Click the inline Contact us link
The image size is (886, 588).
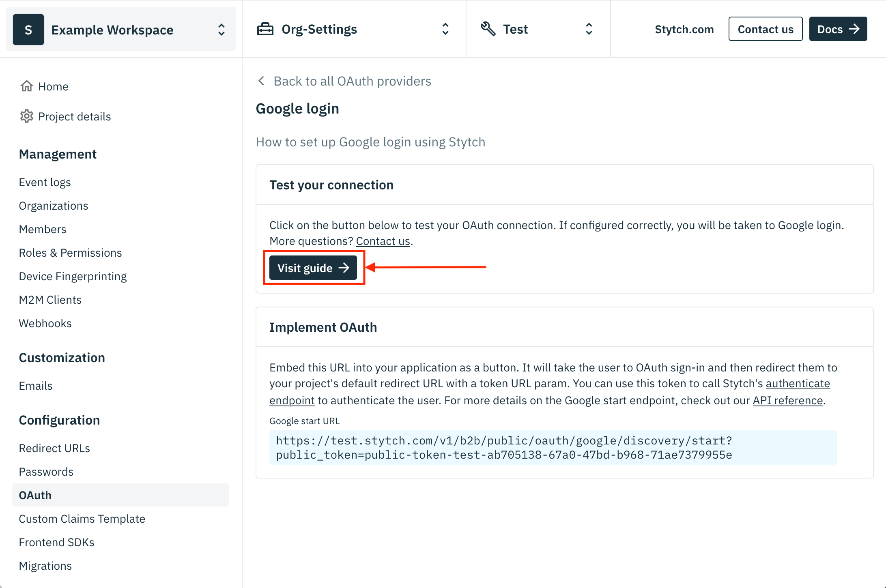click(383, 241)
